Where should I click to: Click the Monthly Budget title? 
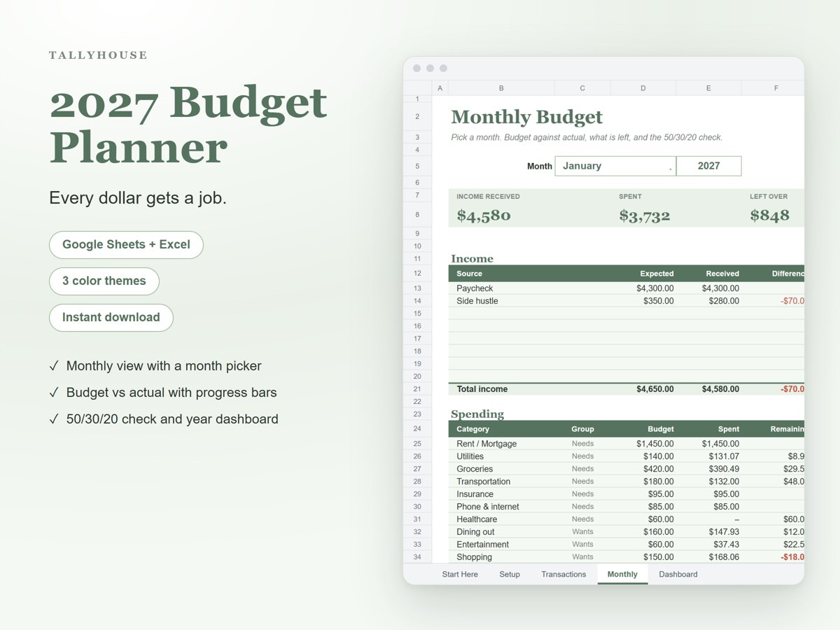click(x=526, y=117)
